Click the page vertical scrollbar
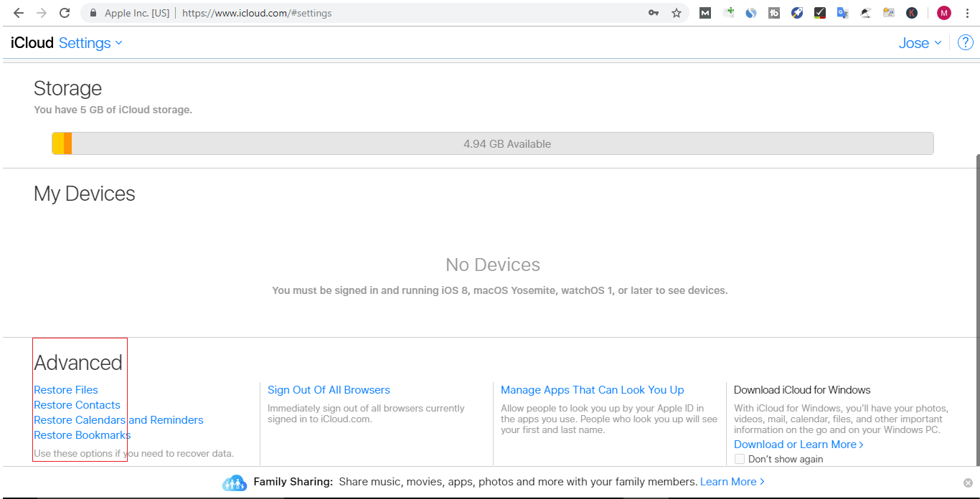 tap(976, 308)
